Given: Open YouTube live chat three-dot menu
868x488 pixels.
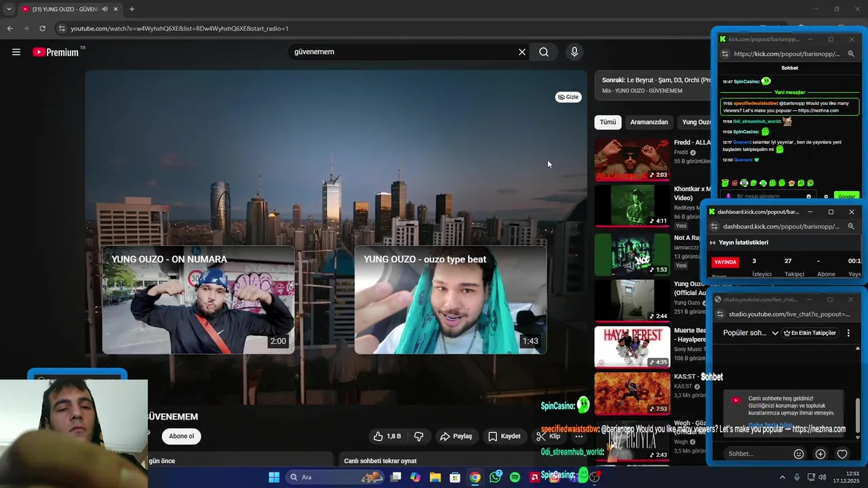Looking at the screenshot, I should pos(848,333).
